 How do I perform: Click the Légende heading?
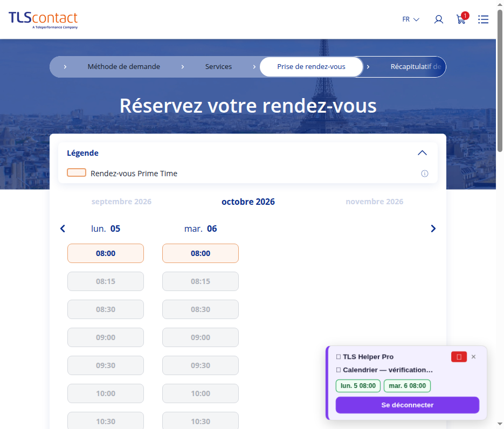(x=82, y=153)
